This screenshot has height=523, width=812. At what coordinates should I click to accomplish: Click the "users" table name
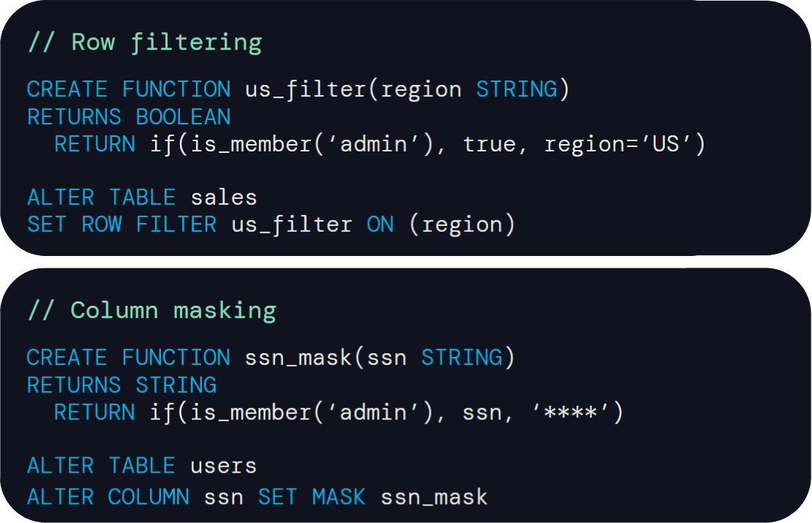223,466
